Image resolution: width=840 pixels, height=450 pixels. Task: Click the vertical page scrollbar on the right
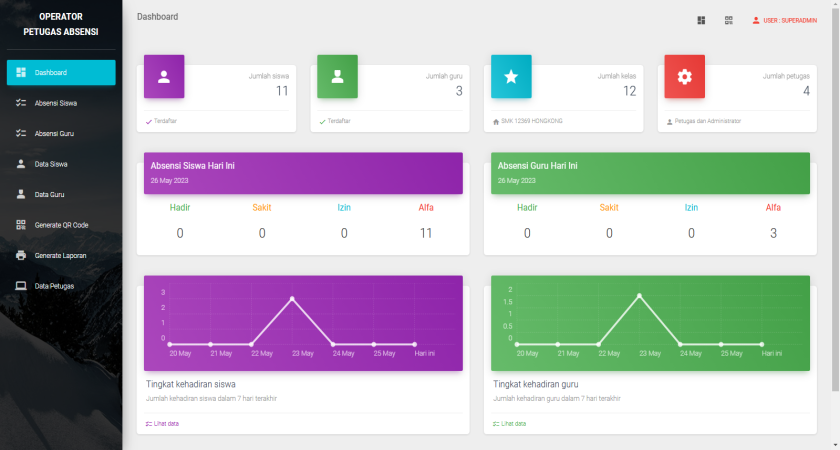(835, 200)
